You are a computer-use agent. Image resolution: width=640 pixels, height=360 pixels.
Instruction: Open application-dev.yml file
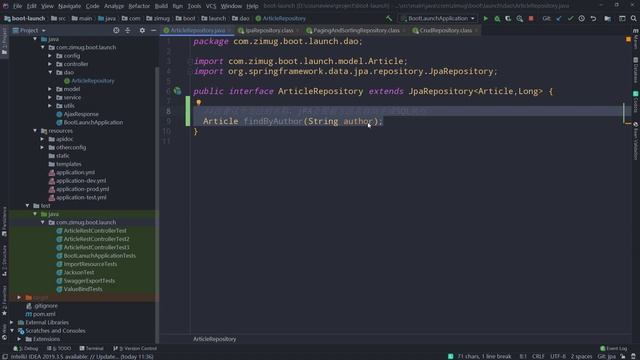(81, 181)
